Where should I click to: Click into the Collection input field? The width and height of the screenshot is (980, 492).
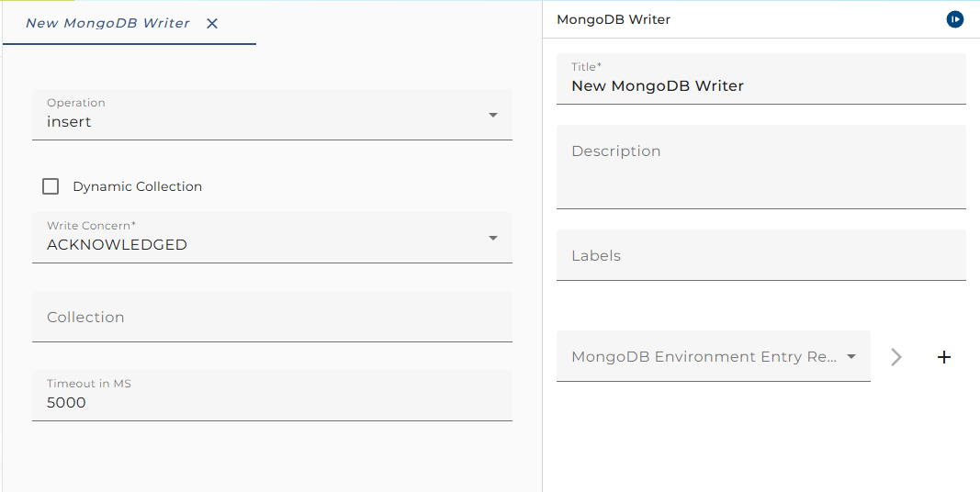tap(272, 317)
